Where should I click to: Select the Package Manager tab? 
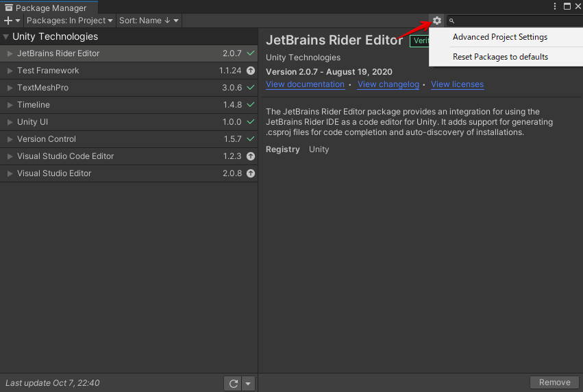click(x=49, y=8)
